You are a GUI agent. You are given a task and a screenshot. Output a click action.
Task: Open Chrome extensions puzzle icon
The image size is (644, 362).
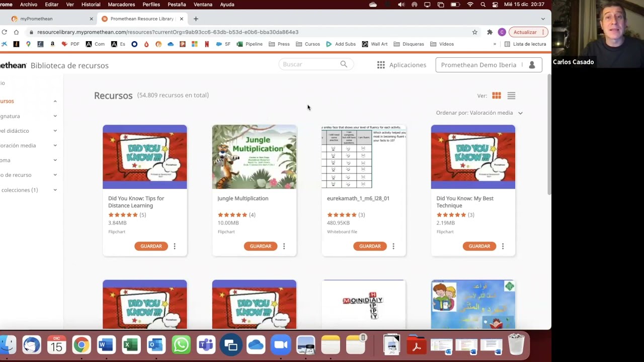pyautogui.click(x=490, y=32)
